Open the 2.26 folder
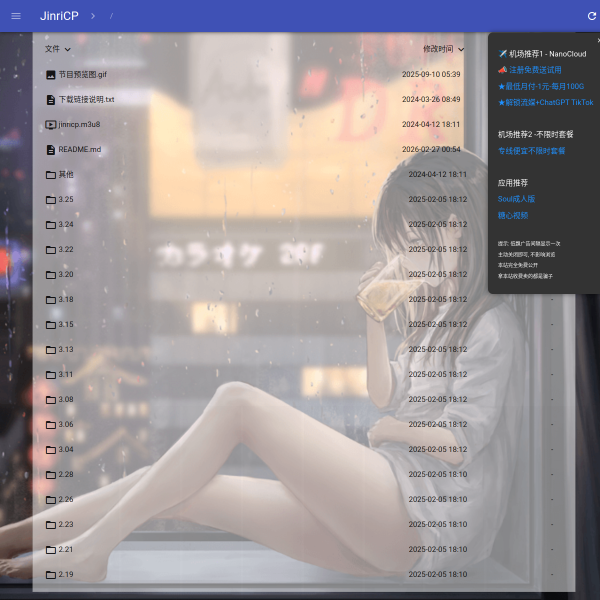Image resolution: width=600 pixels, height=600 pixels. pos(66,499)
